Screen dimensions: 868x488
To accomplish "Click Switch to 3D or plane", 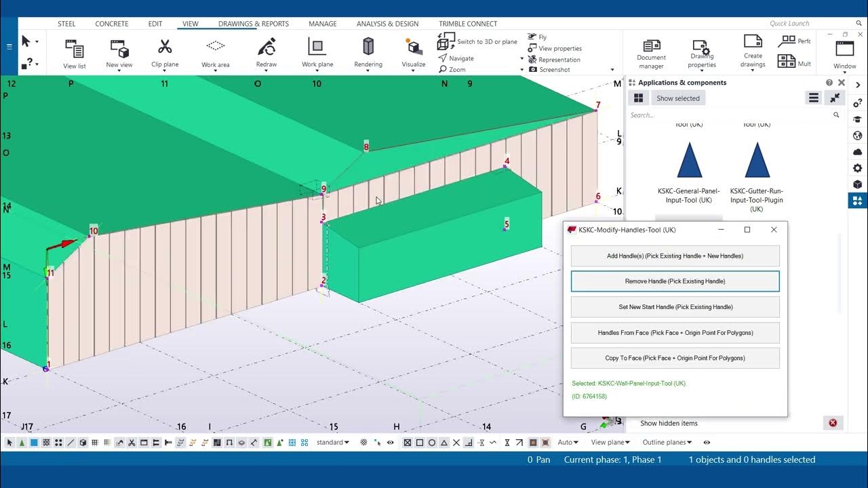I will [478, 42].
